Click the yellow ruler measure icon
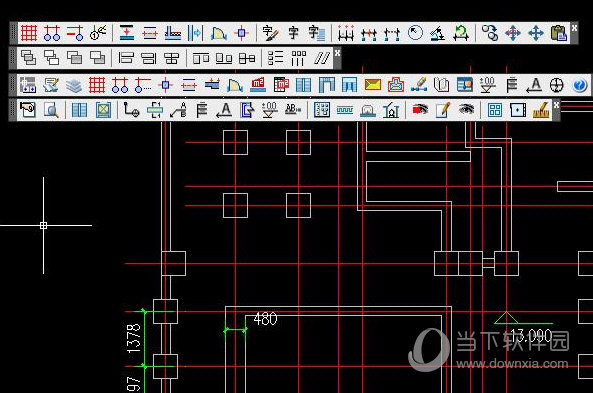This screenshot has height=393, width=593. tap(541, 110)
